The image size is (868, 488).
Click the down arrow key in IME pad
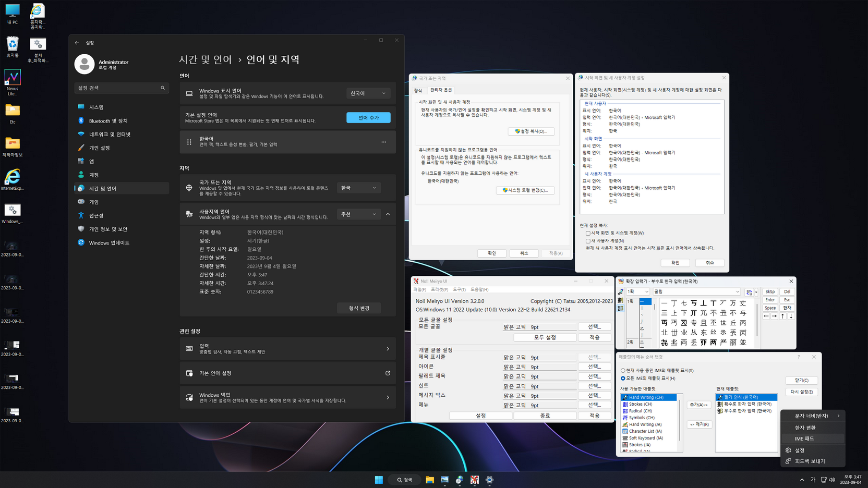791,316
